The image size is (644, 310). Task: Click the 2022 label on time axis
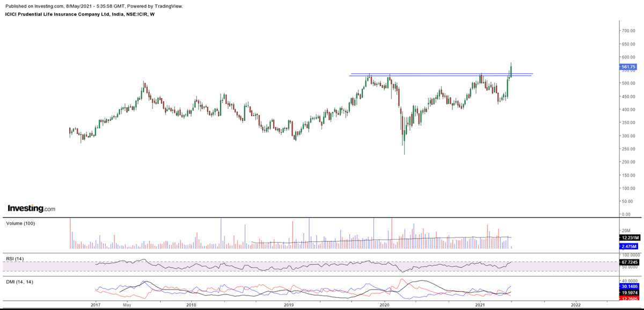tap(576, 305)
